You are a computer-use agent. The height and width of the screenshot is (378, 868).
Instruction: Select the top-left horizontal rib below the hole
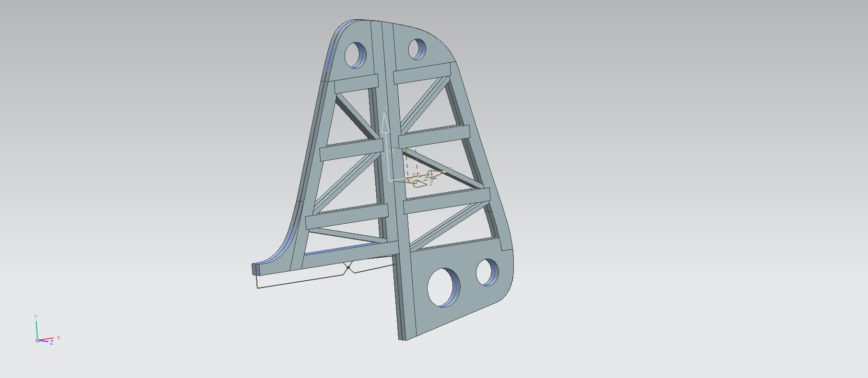[356, 83]
